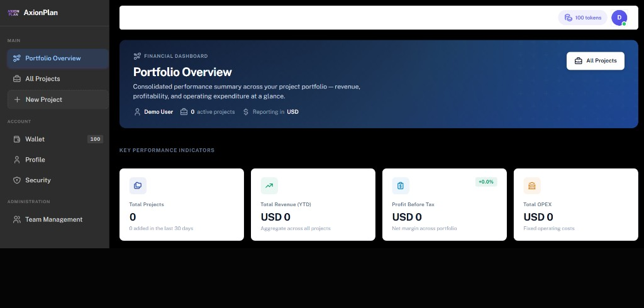Click the All Projects button in banner
This screenshot has height=308, width=644.
(x=595, y=61)
